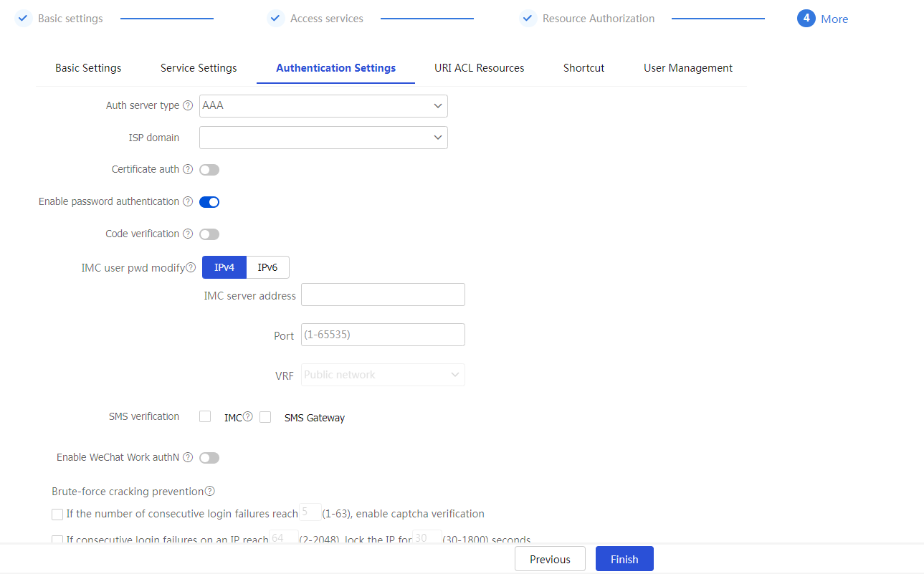Open the VRF Public network dropdown

tap(383, 375)
